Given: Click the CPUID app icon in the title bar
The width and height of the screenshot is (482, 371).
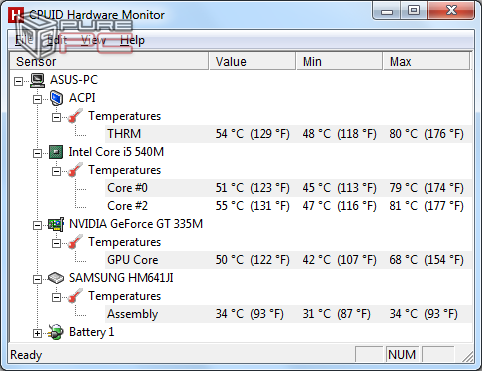Looking at the screenshot, I should coord(16,15).
